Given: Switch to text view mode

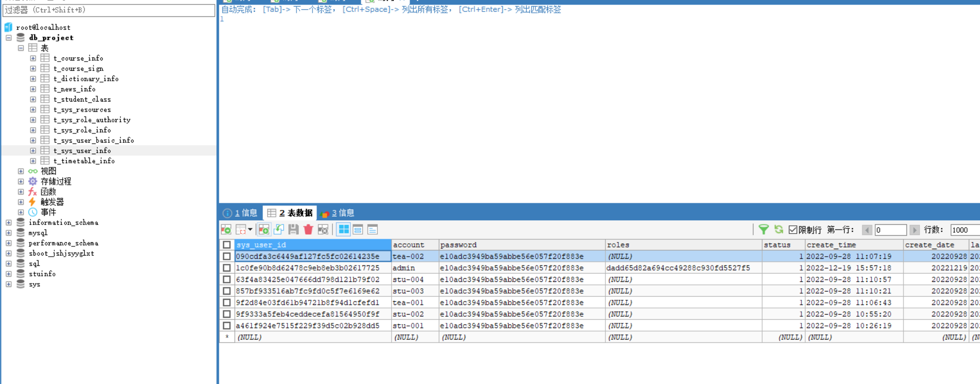Looking at the screenshot, I should click(x=373, y=229).
